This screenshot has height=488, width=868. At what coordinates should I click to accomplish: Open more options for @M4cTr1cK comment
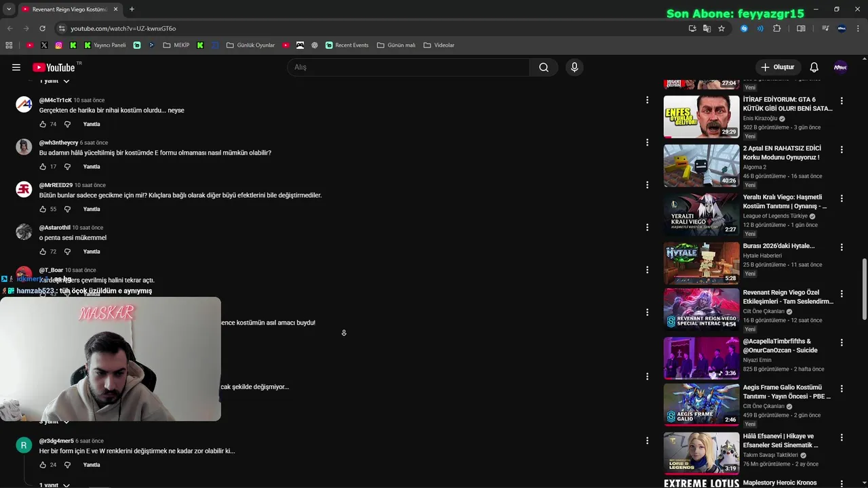[647, 100]
